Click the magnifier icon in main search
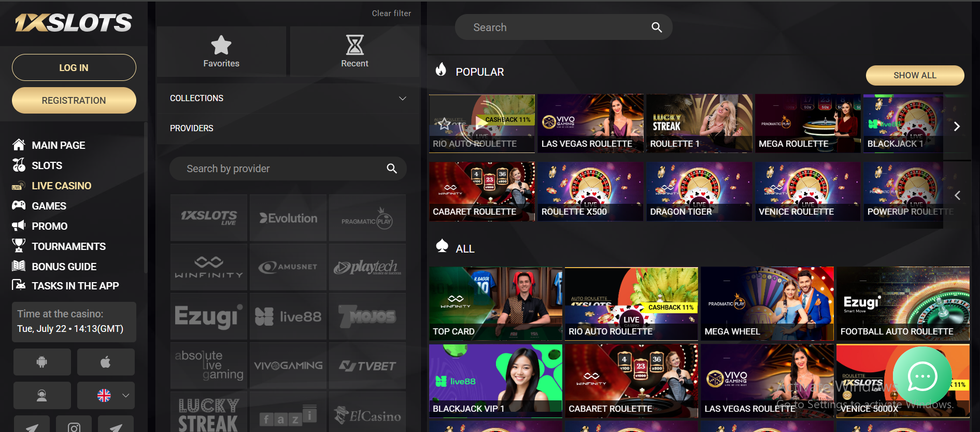 tap(657, 27)
